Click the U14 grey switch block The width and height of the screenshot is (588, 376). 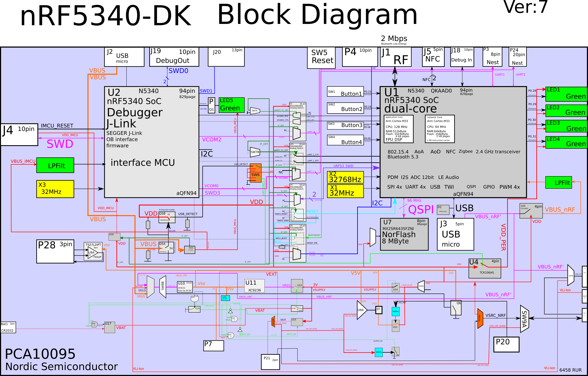pos(396,288)
